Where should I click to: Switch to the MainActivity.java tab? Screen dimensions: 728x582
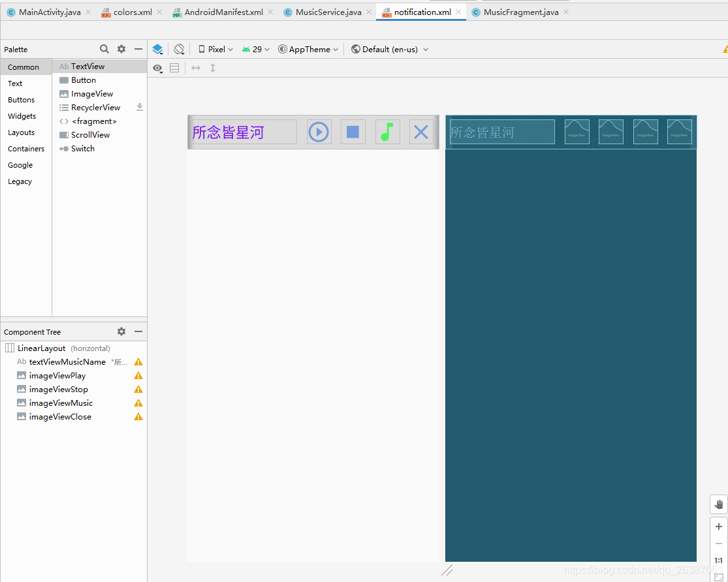(x=50, y=12)
